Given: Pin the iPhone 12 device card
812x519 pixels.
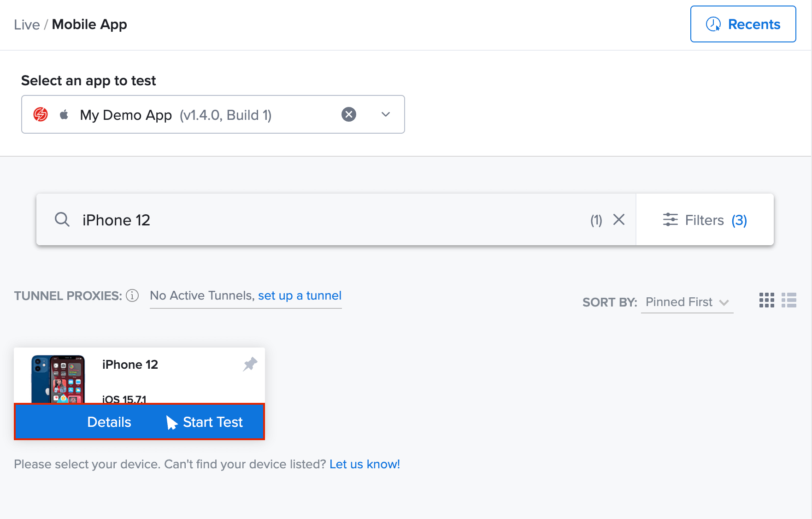Looking at the screenshot, I should click(250, 364).
